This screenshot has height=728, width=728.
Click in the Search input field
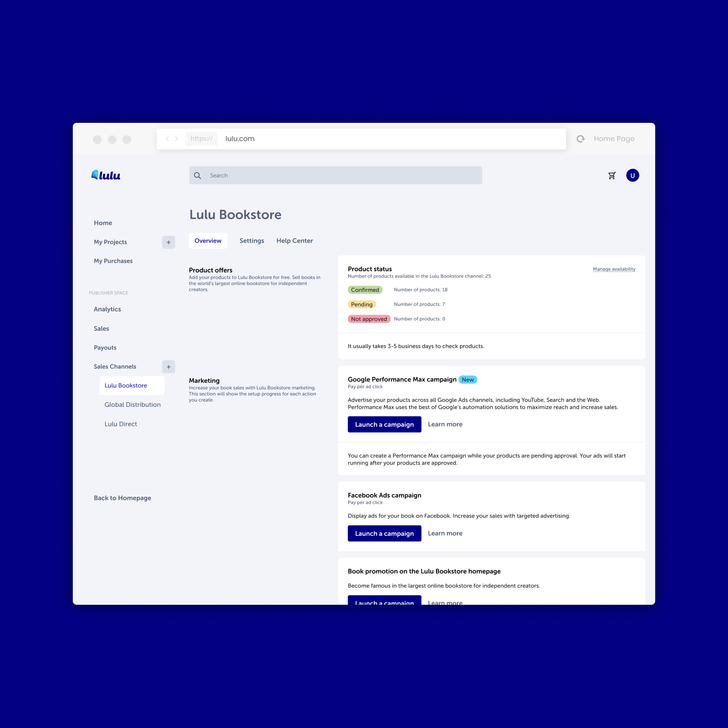click(341, 176)
